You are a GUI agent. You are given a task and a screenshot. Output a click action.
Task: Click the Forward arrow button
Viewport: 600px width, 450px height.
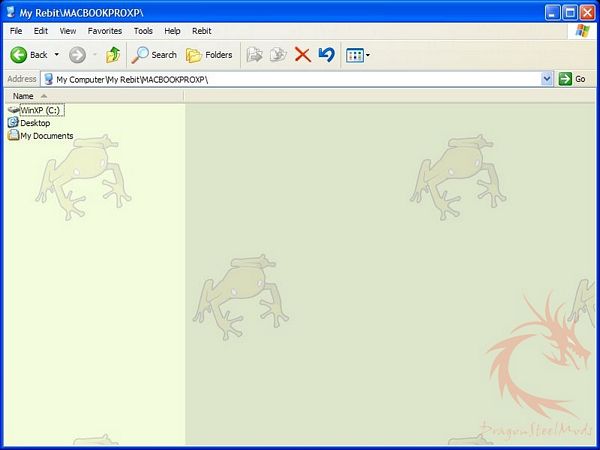click(x=77, y=55)
